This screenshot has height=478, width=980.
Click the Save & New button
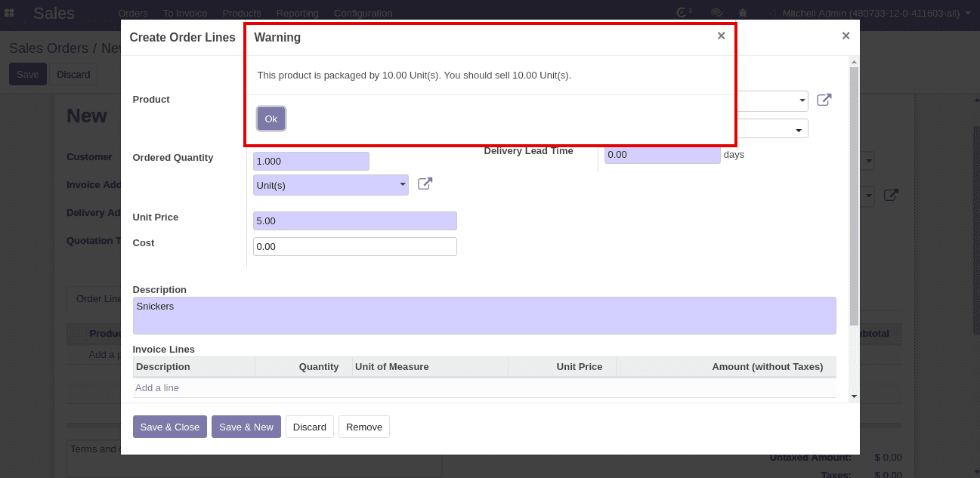click(246, 427)
